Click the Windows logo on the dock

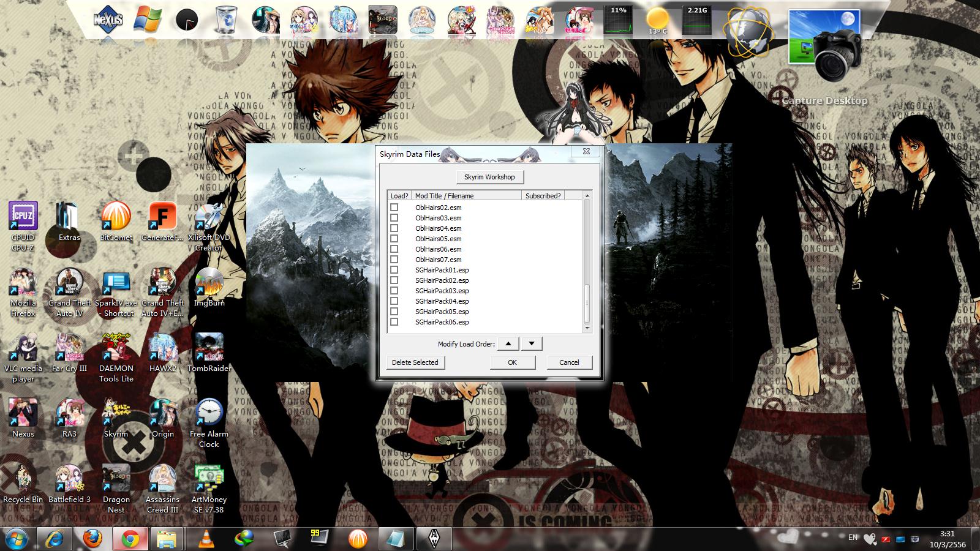[x=148, y=20]
